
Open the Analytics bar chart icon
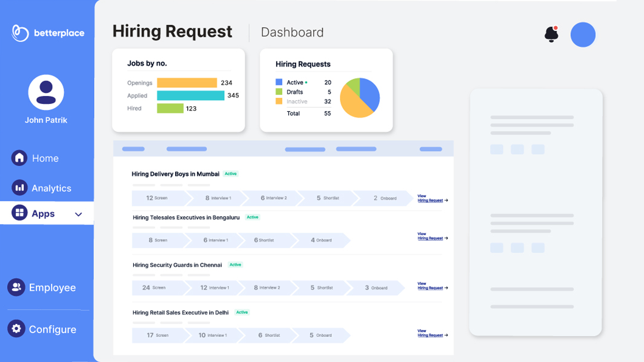click(19, 188)
